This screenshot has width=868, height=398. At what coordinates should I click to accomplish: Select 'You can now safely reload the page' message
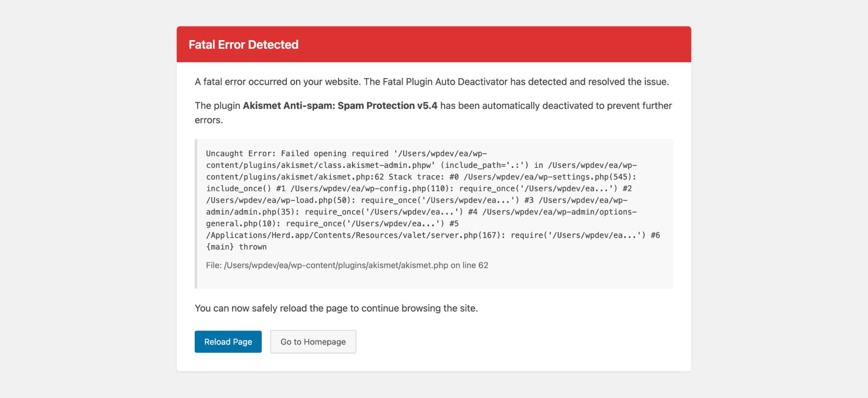pyautogui.click(x=336, y=308)
